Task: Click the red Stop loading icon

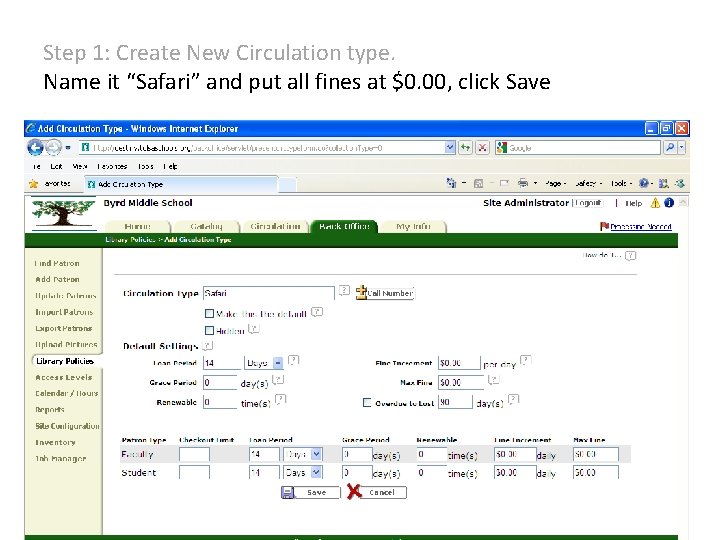Action: [482, 147]
